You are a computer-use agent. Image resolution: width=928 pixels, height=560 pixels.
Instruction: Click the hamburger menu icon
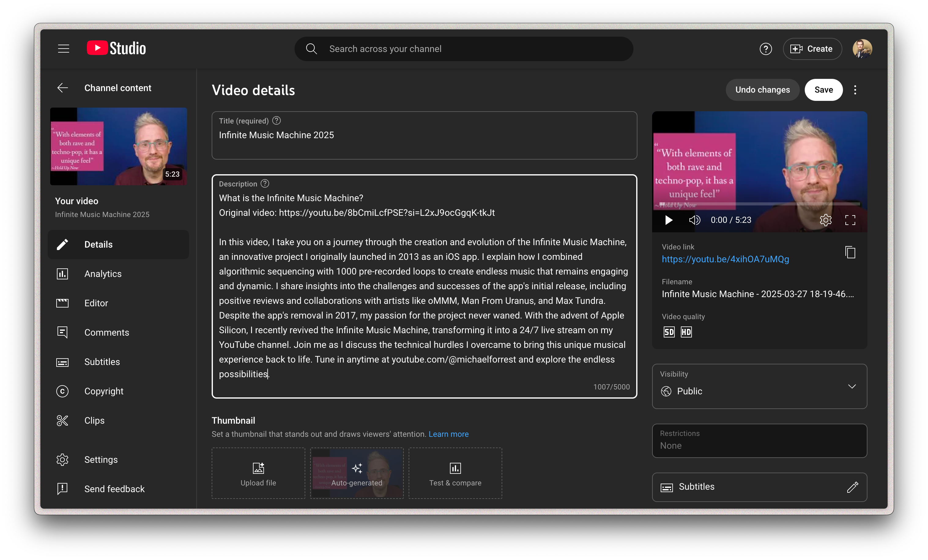pyautogui.click(x=63, y=49)
